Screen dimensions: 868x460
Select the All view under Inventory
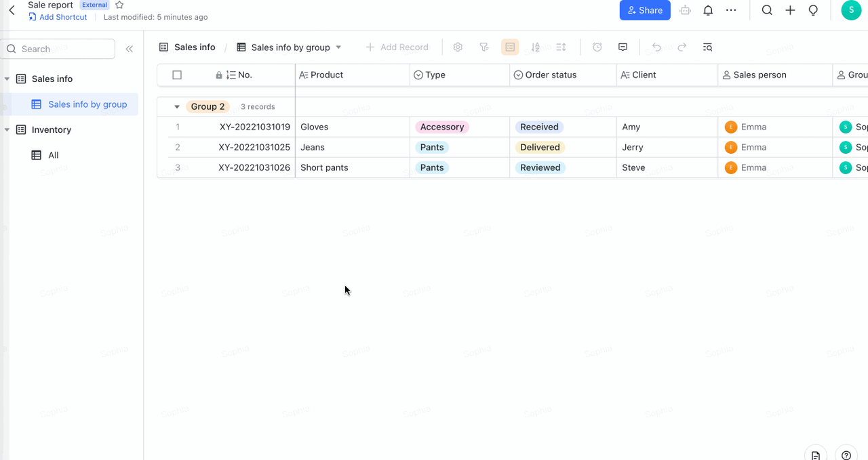[x=53, y=155]
